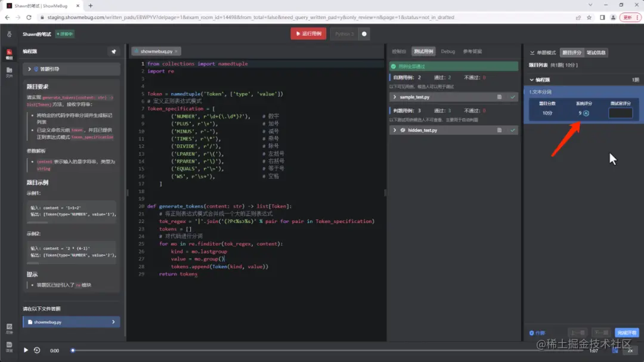Open the browser side panel icon
Image resolution: width=644 pixels, height=362 pixels.
click(602, 17)
